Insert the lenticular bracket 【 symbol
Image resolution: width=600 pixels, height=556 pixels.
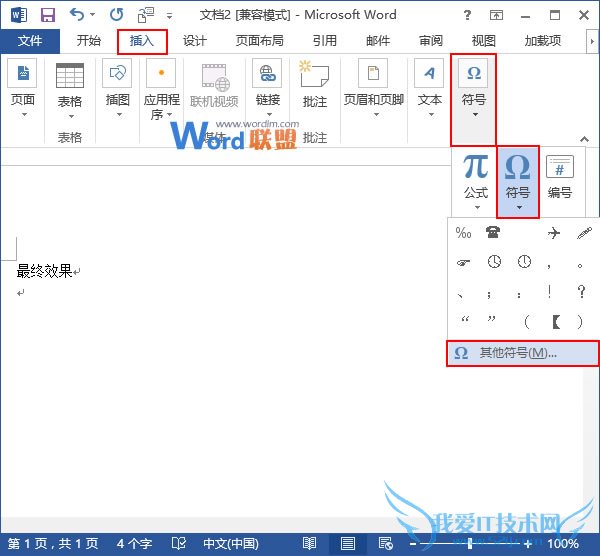click(x=556, y=322)
